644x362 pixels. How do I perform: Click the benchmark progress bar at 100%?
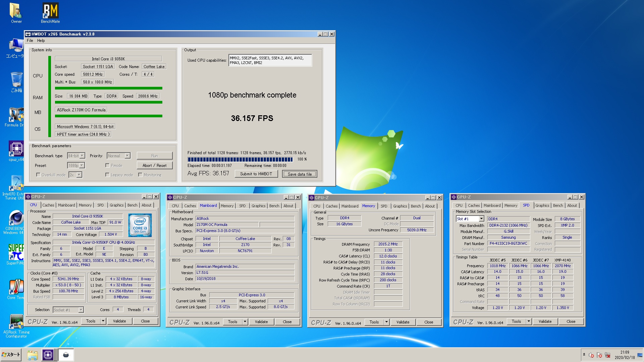point(240,160)
